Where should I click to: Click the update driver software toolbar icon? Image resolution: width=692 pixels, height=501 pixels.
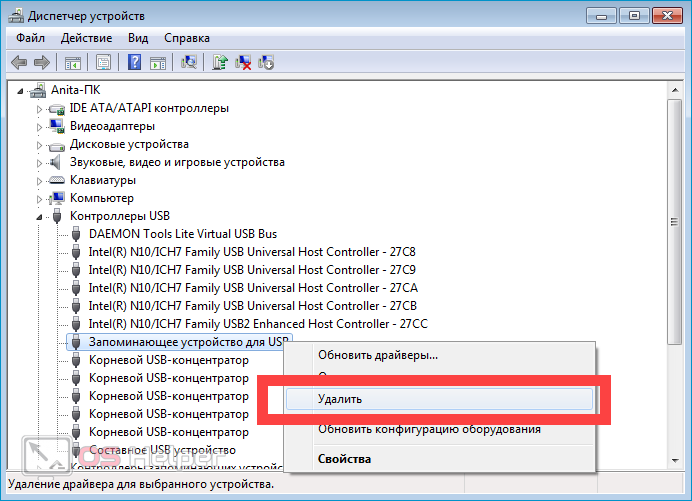[x=220, y=63]
